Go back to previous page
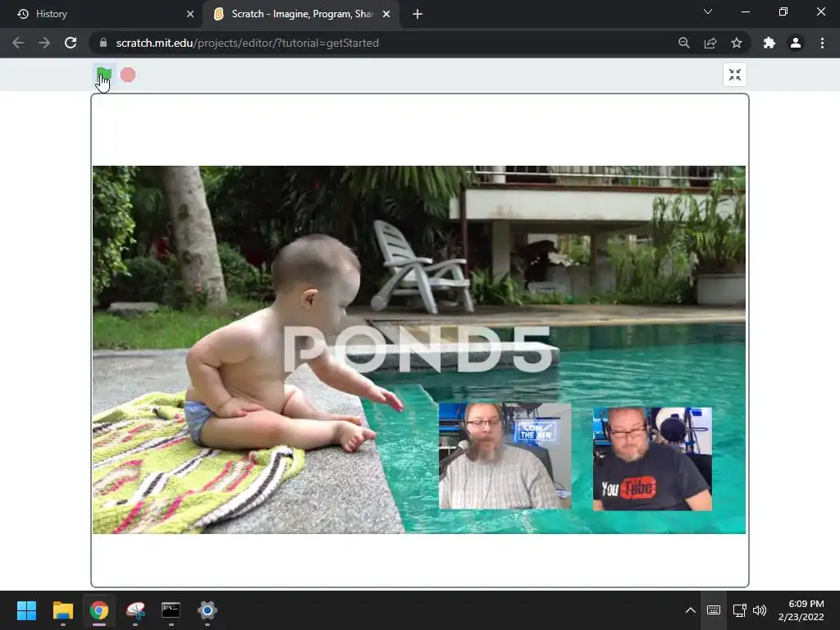The height and width of the screenshot is (630, 840). 18,43
